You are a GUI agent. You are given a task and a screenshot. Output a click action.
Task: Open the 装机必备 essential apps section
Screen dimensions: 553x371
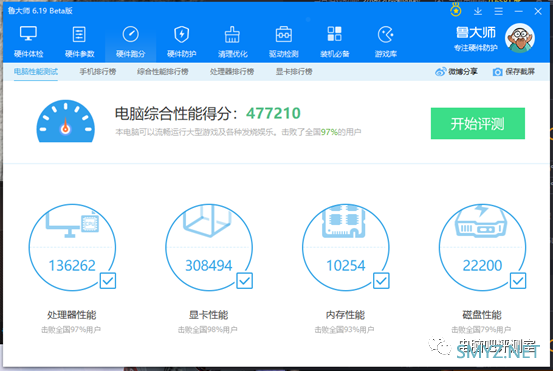[x=334, y=42]
